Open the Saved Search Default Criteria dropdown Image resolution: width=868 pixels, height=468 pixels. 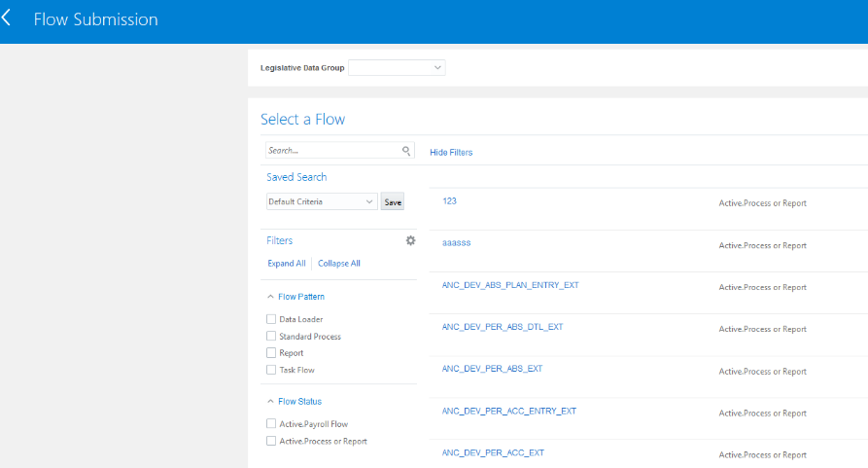coord(321,201)
